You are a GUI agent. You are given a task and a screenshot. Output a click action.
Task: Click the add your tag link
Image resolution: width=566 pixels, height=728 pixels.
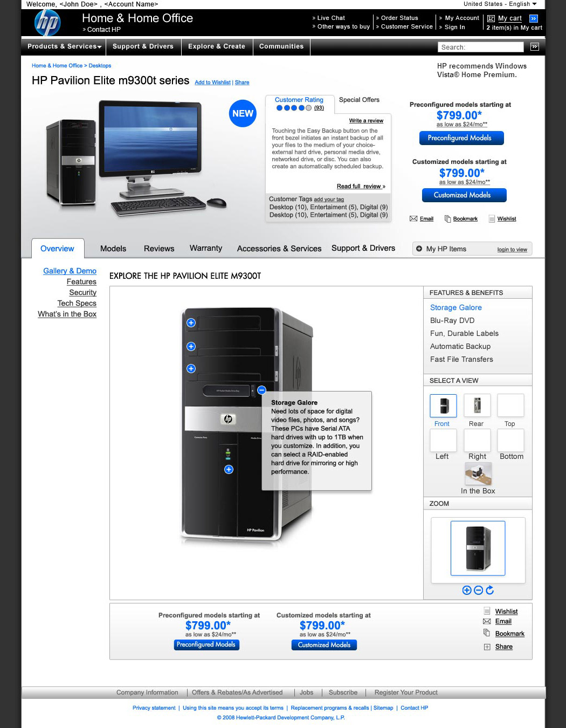329,200
